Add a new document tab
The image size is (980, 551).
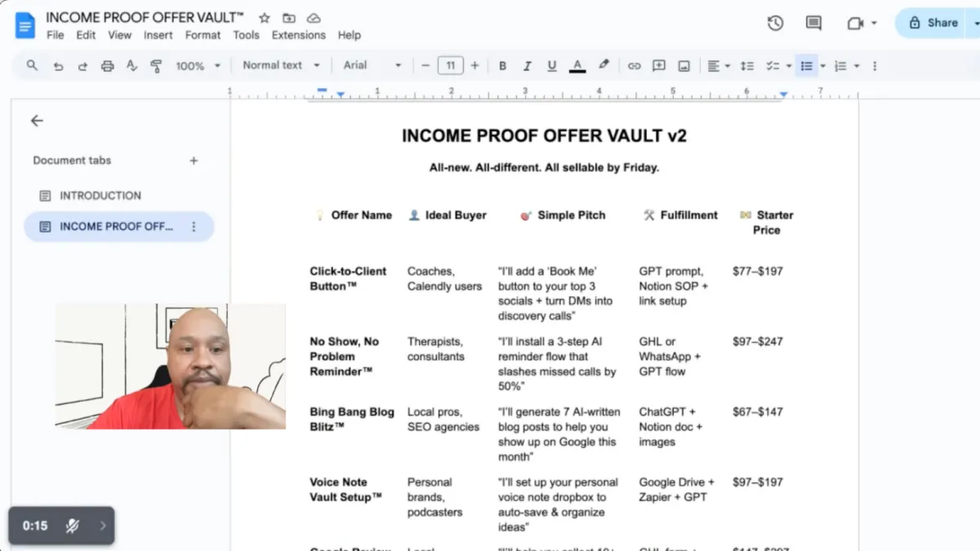coord(194,161)
